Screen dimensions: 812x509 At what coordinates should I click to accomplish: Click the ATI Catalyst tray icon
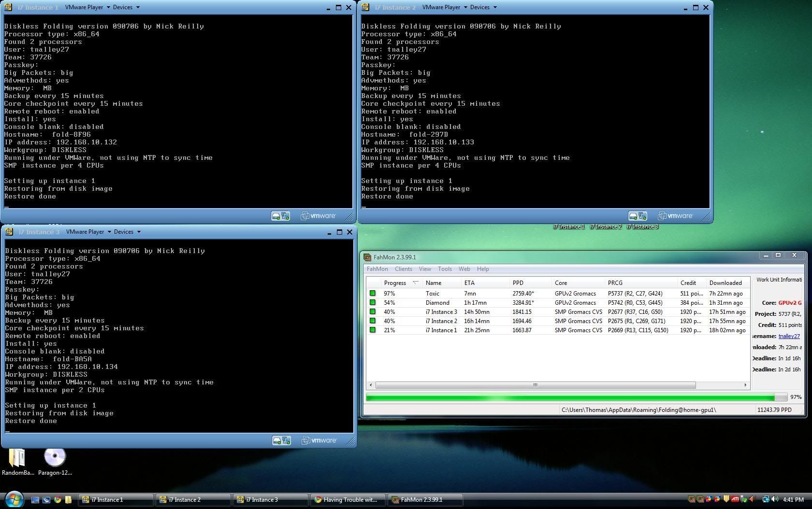click(735, 499)
